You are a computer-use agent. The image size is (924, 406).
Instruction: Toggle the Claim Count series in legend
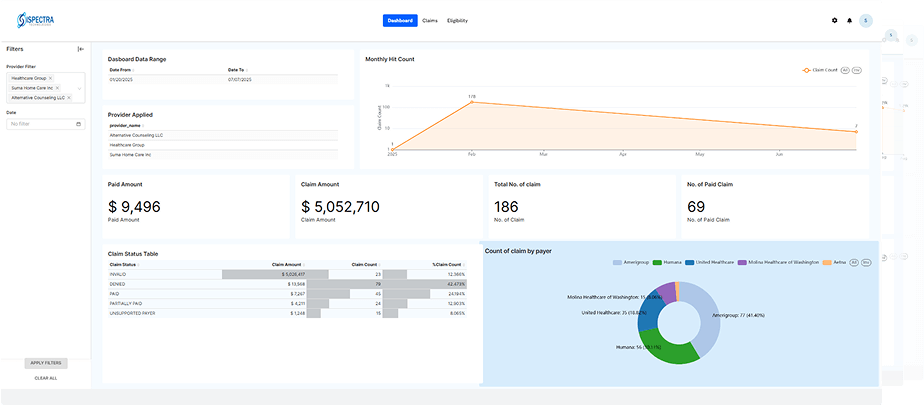[819, 71]
